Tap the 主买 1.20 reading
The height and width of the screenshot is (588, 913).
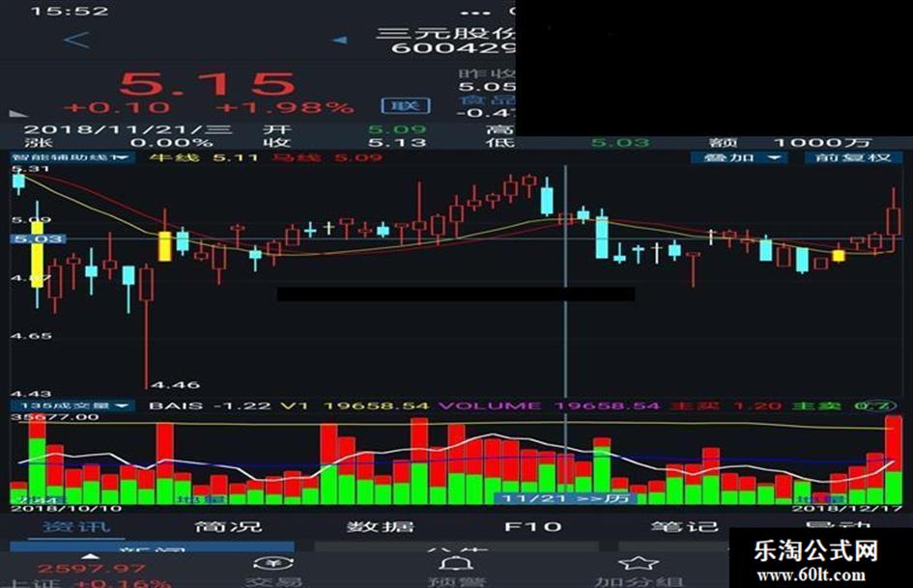pos(728,406)
